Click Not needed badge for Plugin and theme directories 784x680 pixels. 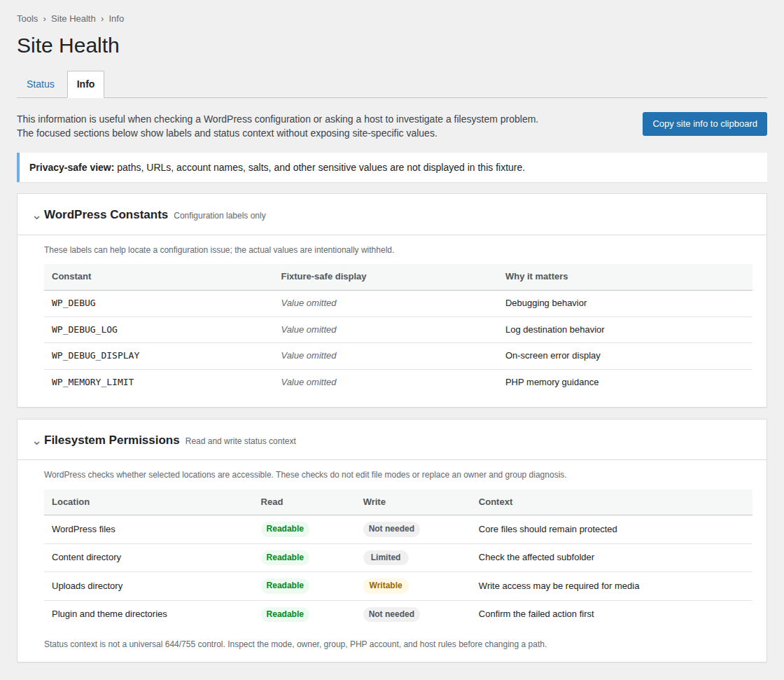tap(391, 614)
